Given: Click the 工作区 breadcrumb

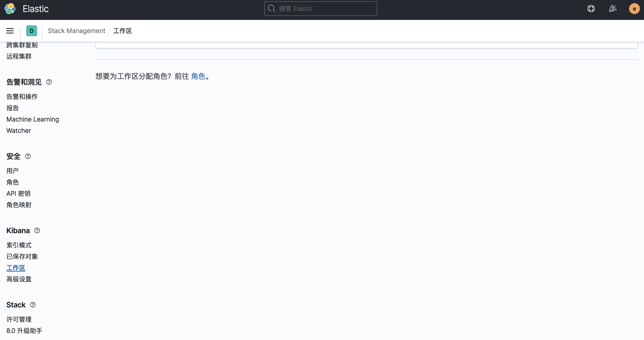Looking at the screenshot, I should (122, 31).
